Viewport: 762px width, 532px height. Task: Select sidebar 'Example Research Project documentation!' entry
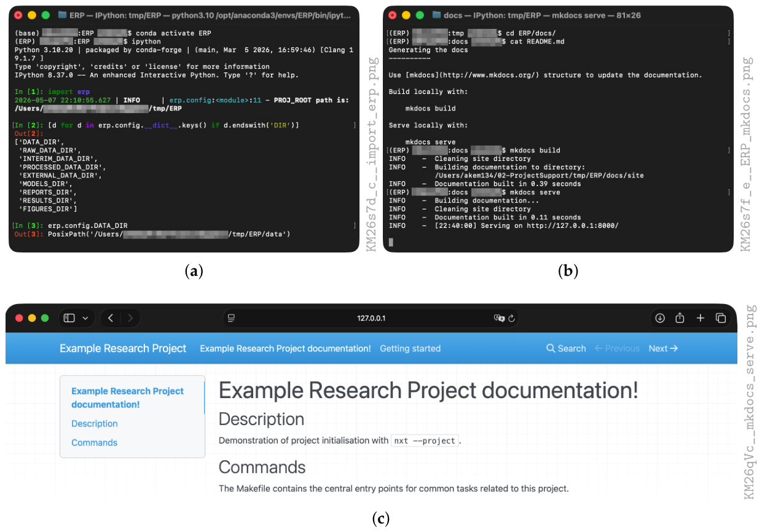pyautogui.click(x=128, y=397)
